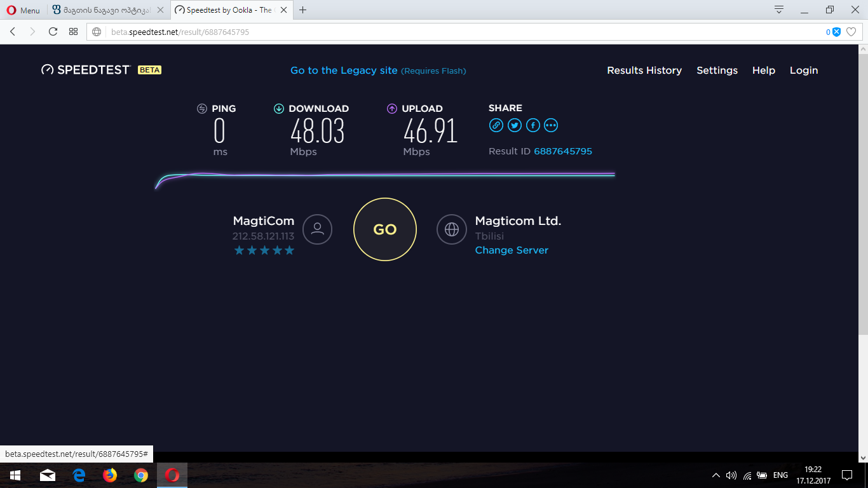Bookmark page with heart icon

[851, 32]
